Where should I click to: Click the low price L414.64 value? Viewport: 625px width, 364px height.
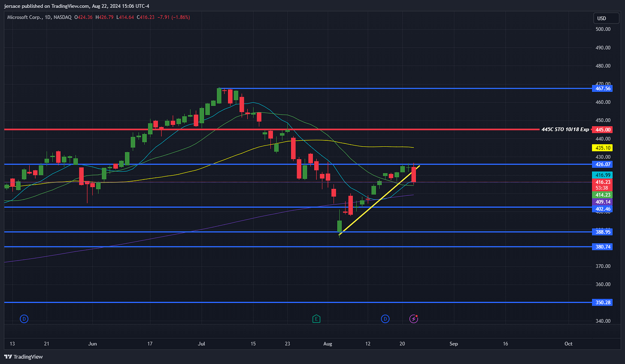click(x=125, y=17)
